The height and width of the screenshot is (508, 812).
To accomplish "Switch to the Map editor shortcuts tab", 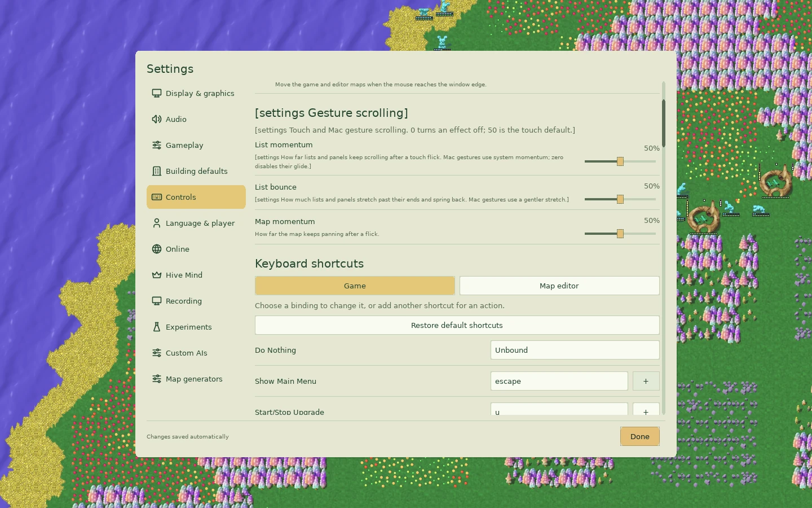I will pyautogui.click(x=559, y=286).
